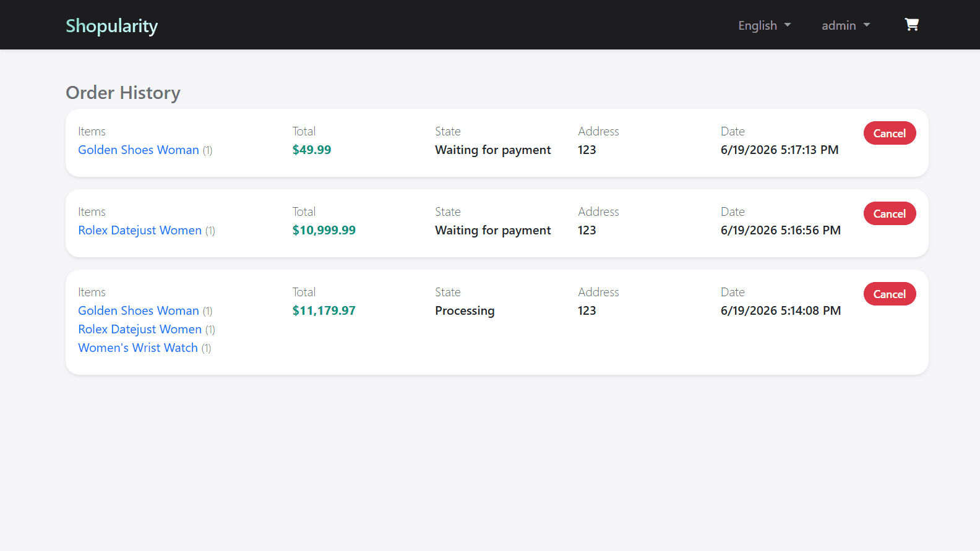Screen dimensions: 980x551
Task: Go to the Shopularity home logo
Action: [x=112, y=25]
